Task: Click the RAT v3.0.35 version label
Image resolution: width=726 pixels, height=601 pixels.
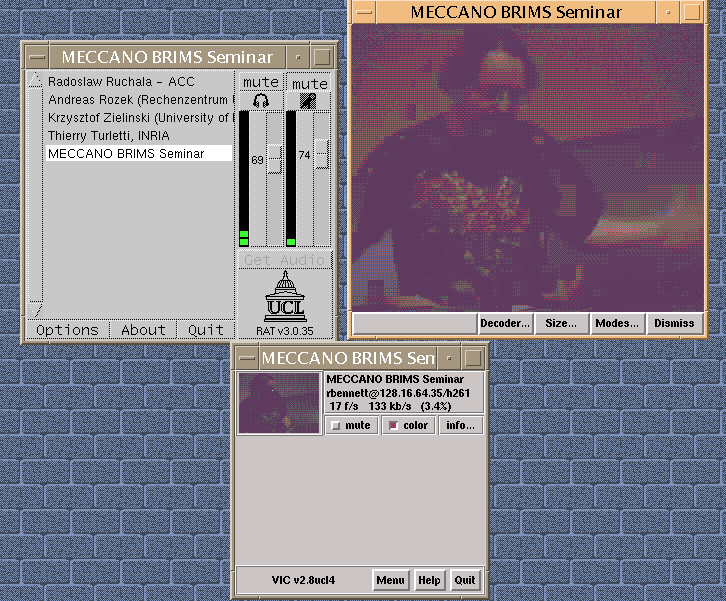Action: tap(285, 331)
